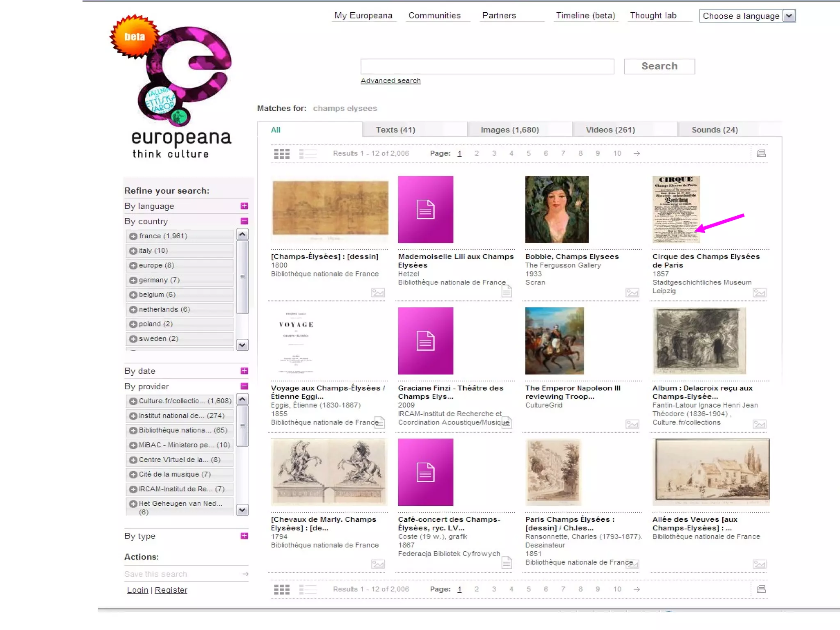Open Bobbie, Champs Elysees portrait thumbnail
This screenshot has height=630, width=840.
tap(557, 210)
